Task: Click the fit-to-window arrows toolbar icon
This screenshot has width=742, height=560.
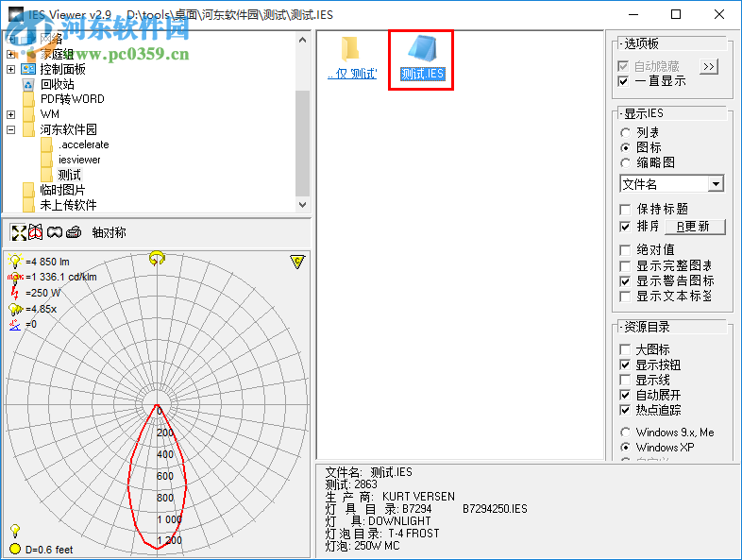Action: pyautogui.click(x=19, y=232)
